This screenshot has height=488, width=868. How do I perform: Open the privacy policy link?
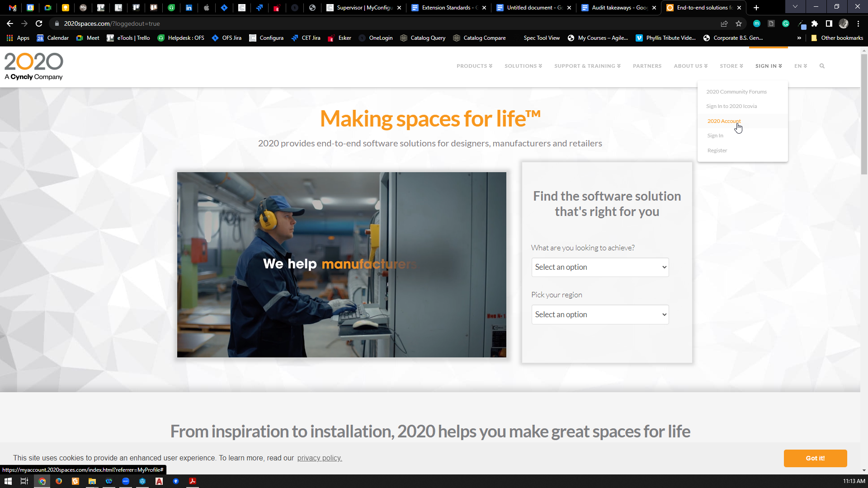coord(319,458)
